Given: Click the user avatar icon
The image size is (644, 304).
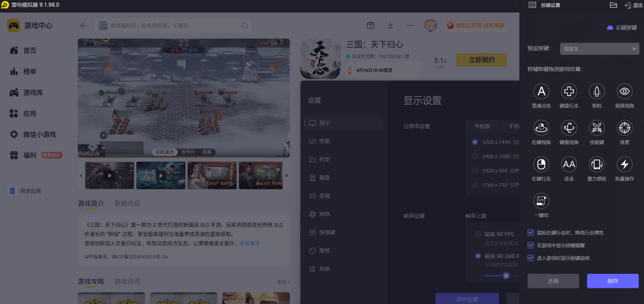Looking at the screenshot, I should click(x=431, y=25).
